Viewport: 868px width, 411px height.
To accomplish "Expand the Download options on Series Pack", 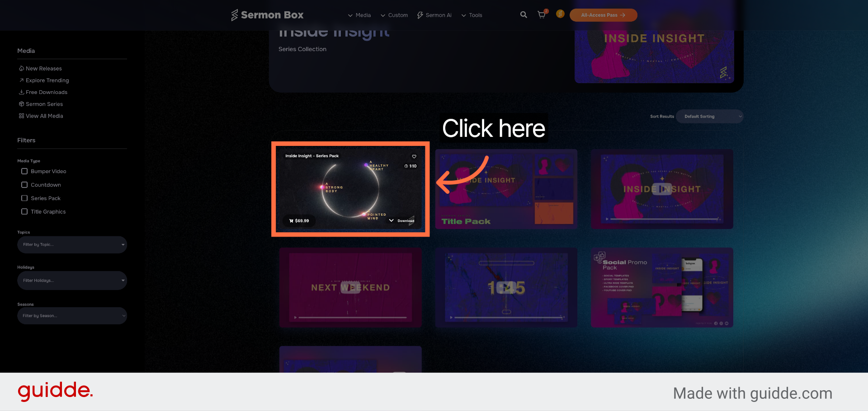I will (x=401, y=221).
